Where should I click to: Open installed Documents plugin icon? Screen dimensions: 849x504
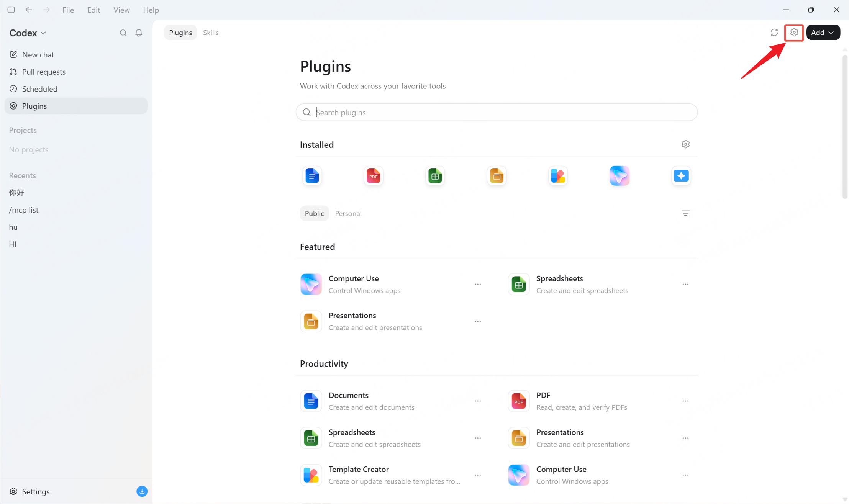[x=312, y=176]
